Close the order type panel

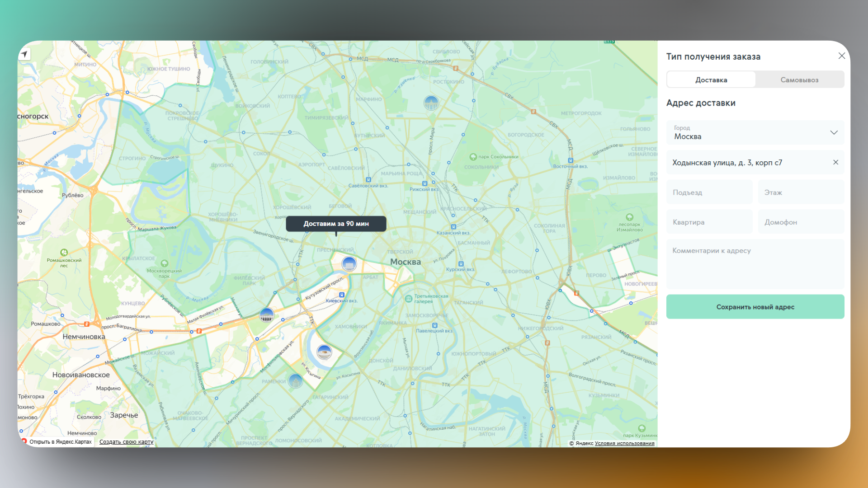click(x=841, y=56)
